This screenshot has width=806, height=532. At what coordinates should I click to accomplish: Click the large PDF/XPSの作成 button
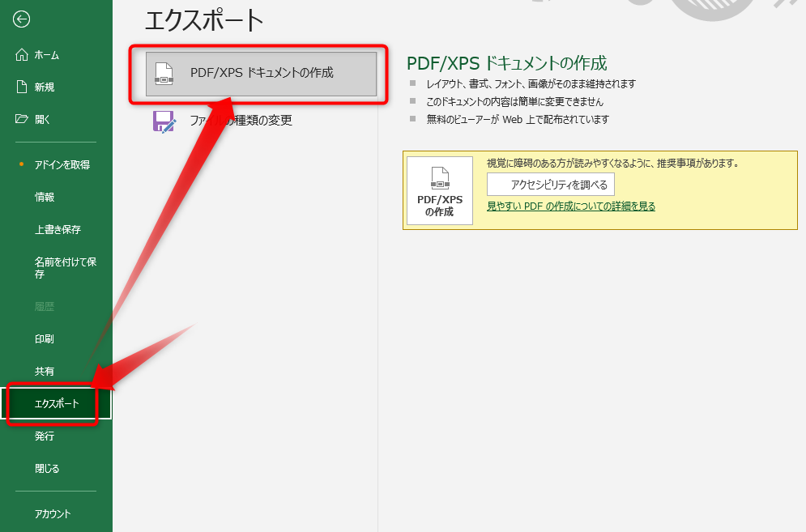tap(440, 191)
